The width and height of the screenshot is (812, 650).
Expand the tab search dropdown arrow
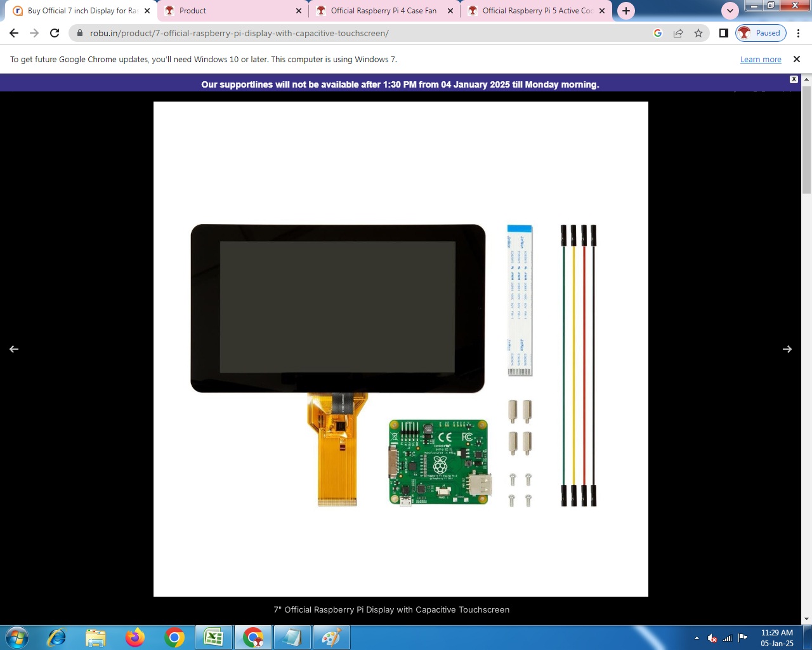[x=730, y=11]
